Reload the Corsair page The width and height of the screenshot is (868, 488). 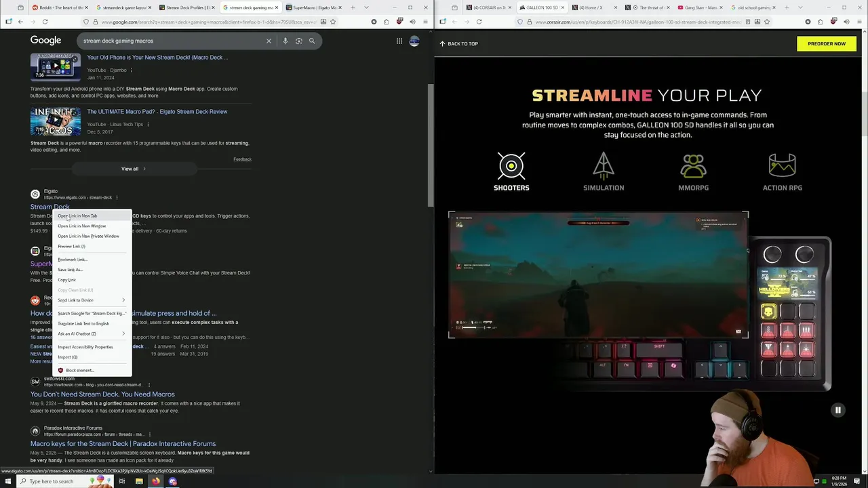[x=479, y=22]
